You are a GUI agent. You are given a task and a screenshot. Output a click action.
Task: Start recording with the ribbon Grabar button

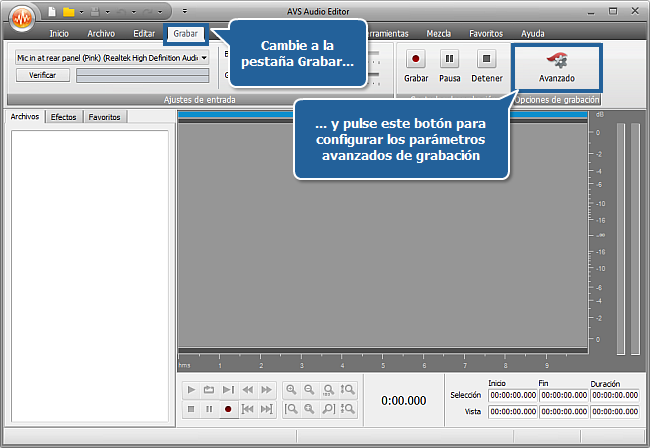pos(416,66)
